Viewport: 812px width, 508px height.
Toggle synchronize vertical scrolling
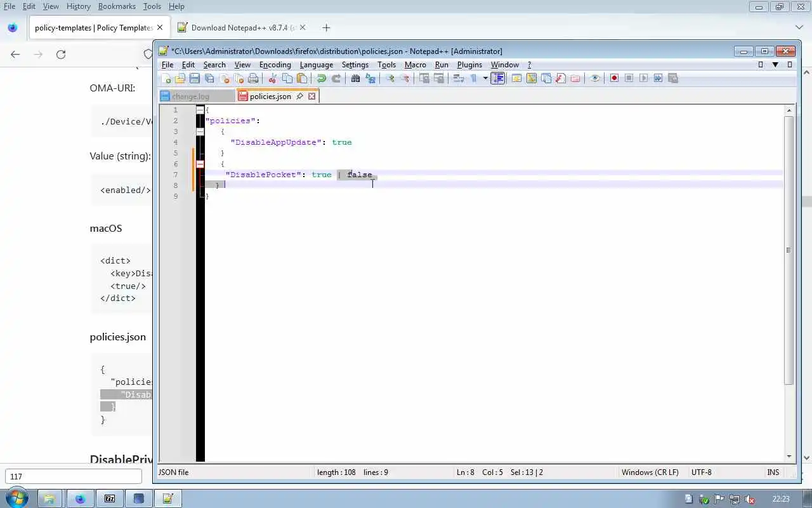click(x=424, y=78)
